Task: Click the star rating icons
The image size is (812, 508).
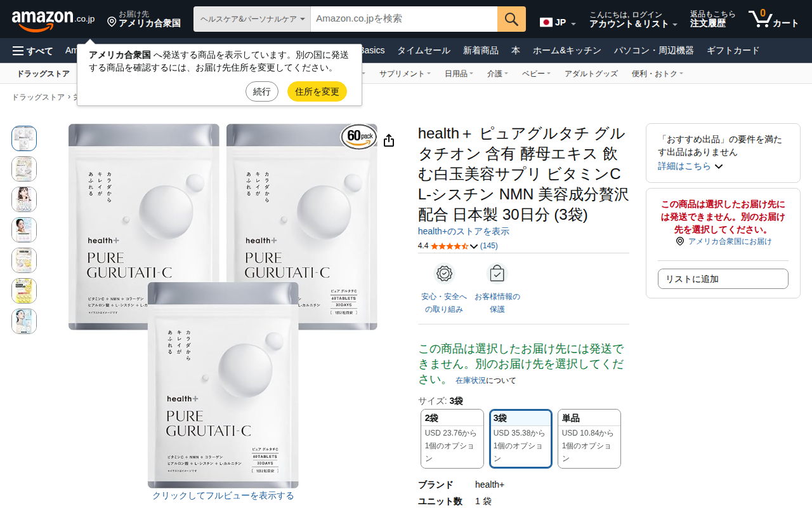Action: pyautogui.click(x=449, y=246)
